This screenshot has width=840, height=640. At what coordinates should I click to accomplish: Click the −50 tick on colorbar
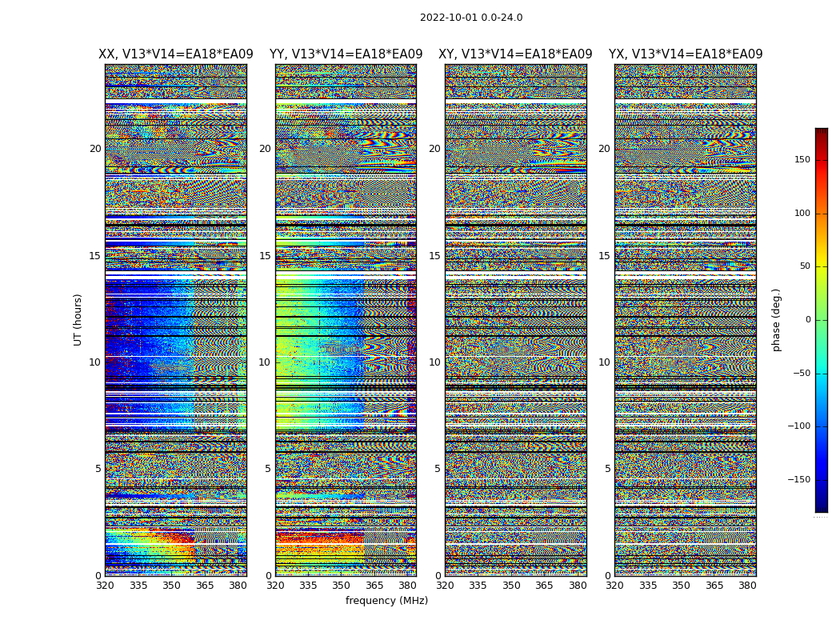pyautogui.click(x=801, y=373)
